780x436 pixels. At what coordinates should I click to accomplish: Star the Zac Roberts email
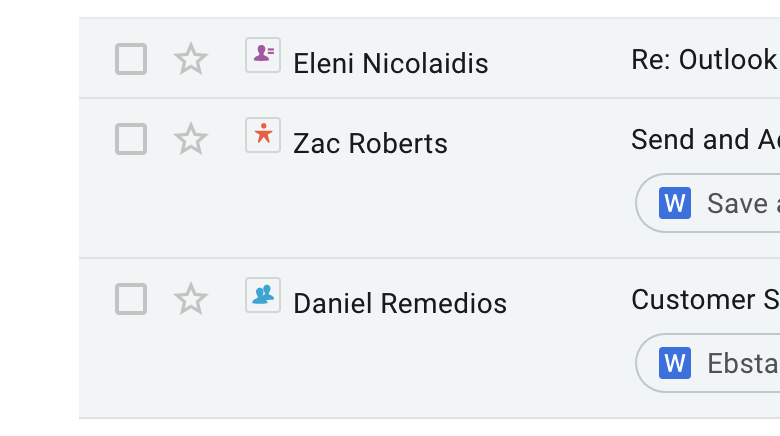coord(190,139)
